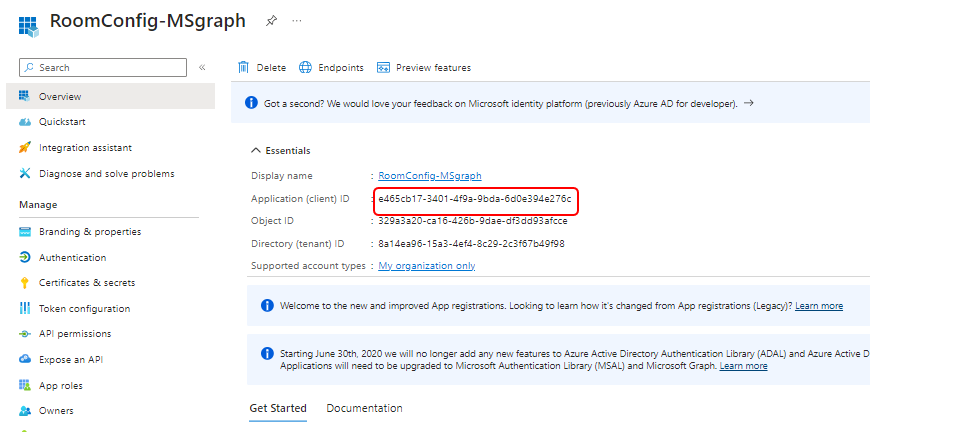Open Learn more about MSAL upgrade
This screenshot has width=960, height=441.
point(743,366)
